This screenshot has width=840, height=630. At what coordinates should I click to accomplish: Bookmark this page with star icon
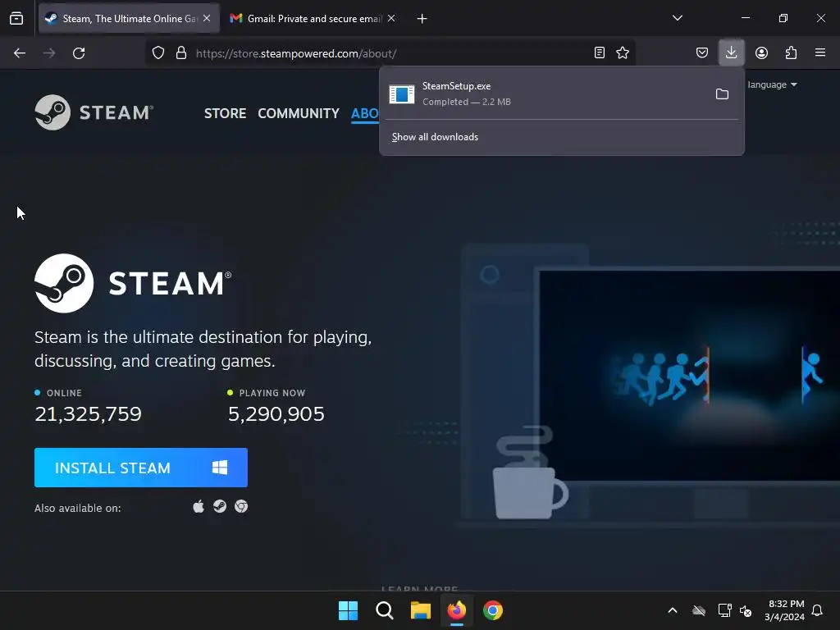[x=623, y=53]
